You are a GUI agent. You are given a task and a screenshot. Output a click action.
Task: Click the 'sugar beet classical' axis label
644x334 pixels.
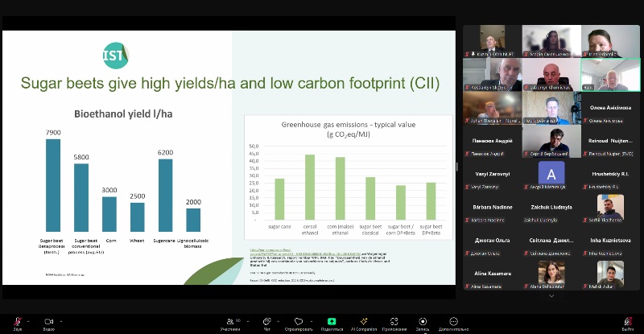point(370,229)
